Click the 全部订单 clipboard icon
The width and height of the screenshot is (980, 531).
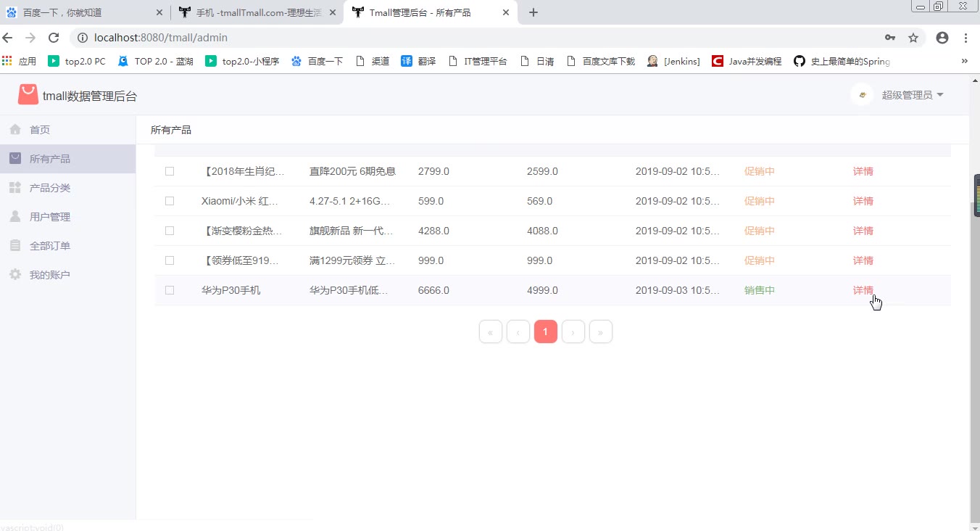[15, 246]
